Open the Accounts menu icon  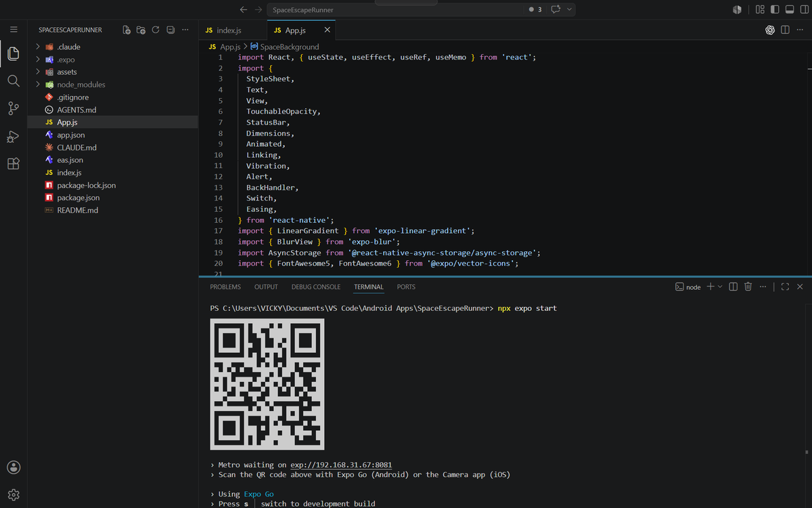tap(14, 467)
